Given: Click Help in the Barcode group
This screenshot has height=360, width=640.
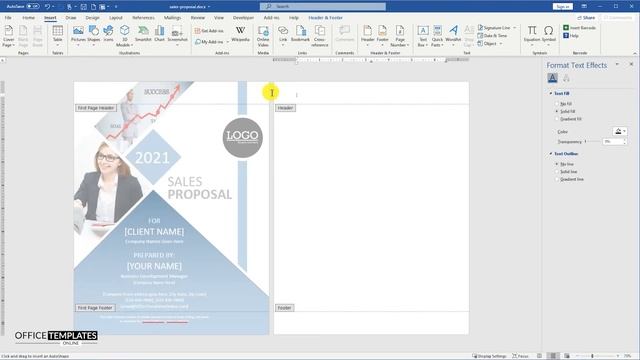Looking at the screenshot, I should (571, 36).
